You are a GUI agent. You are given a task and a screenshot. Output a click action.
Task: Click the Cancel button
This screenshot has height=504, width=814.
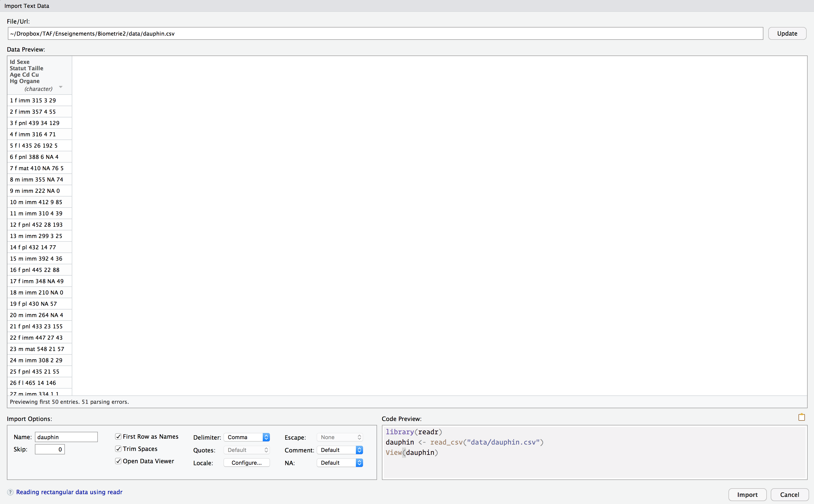[789, 495]
